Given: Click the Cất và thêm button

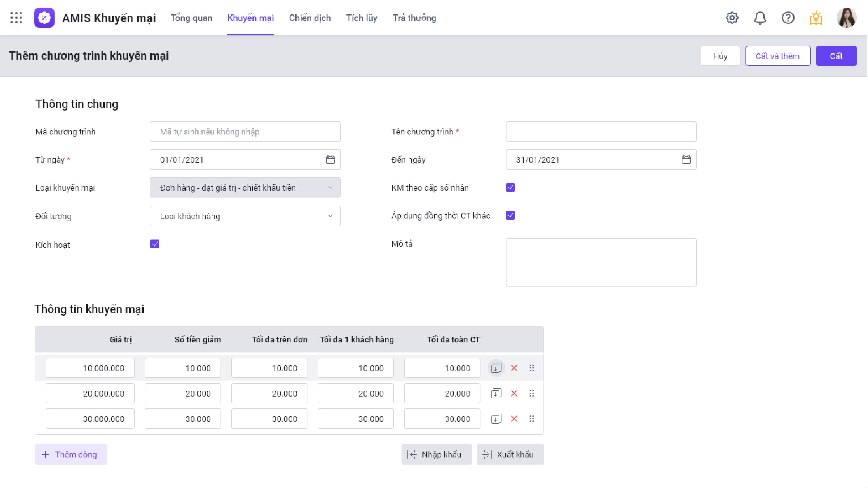Looking at the screenshot, I should [x=778, y=56].
